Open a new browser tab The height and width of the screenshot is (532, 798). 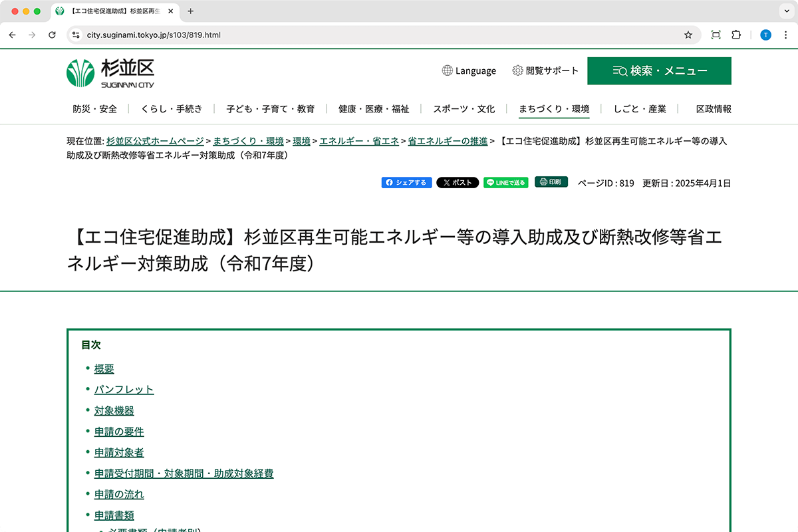[x=191, y=11]
